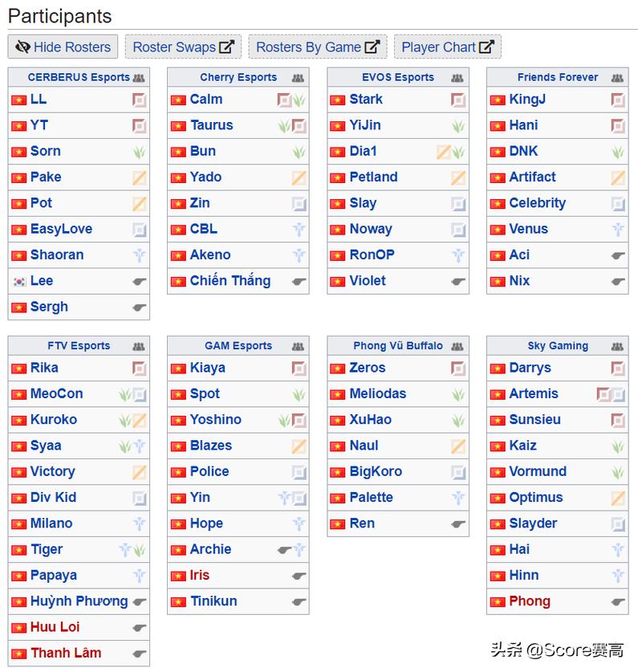The image size is (638, 672).
Task: Open red-linked player Thanh Lâm
Action: (66, 653)
